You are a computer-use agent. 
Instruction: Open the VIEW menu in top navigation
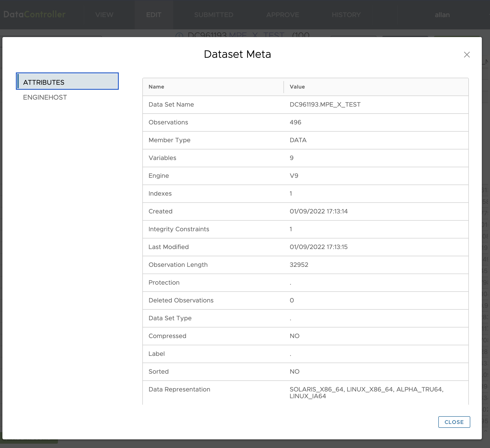coord(104,15)
